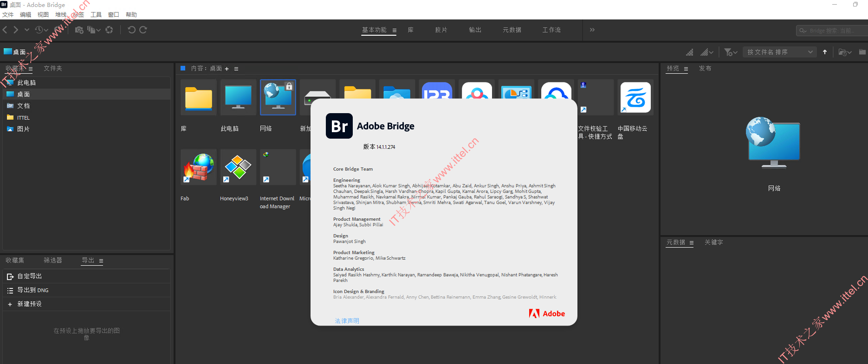Open the 窗口 menu
Screen dimensions: 868x364
click(114, 15)
